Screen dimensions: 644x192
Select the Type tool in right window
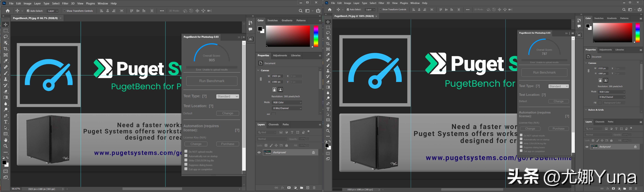pyautogui.click(x=328, y=109)
